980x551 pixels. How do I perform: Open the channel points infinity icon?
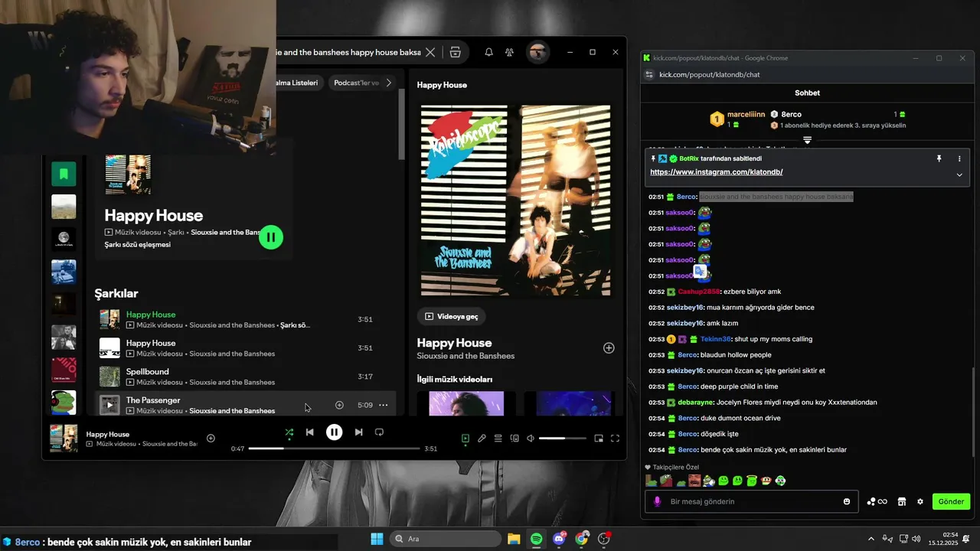coord(877,501)
